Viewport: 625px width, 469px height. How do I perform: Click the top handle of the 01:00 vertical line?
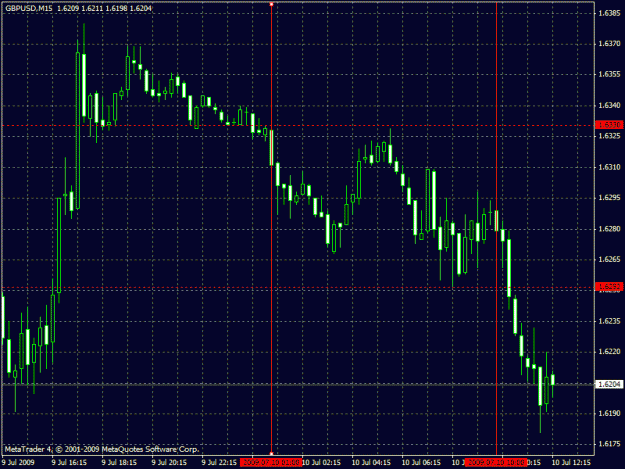coord(271,4)
